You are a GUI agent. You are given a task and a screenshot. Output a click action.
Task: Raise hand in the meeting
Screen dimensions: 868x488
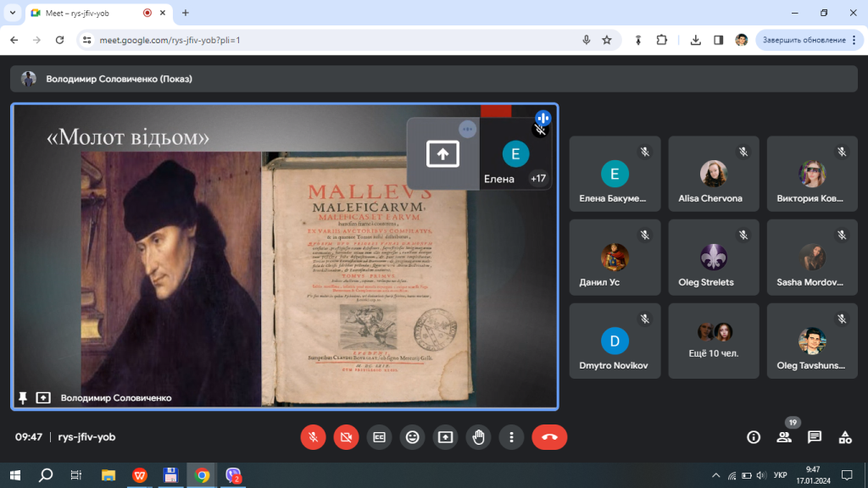(x=478, y=437)
